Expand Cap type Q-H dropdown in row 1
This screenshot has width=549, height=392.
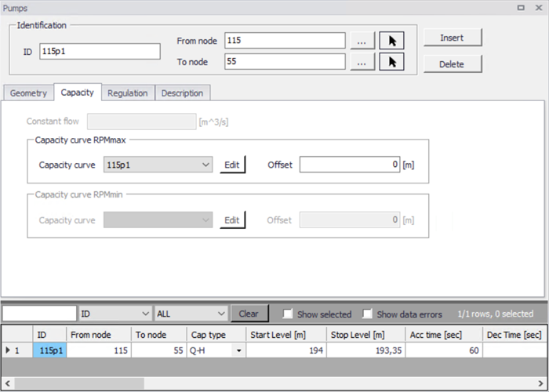(x=239, y=350)
